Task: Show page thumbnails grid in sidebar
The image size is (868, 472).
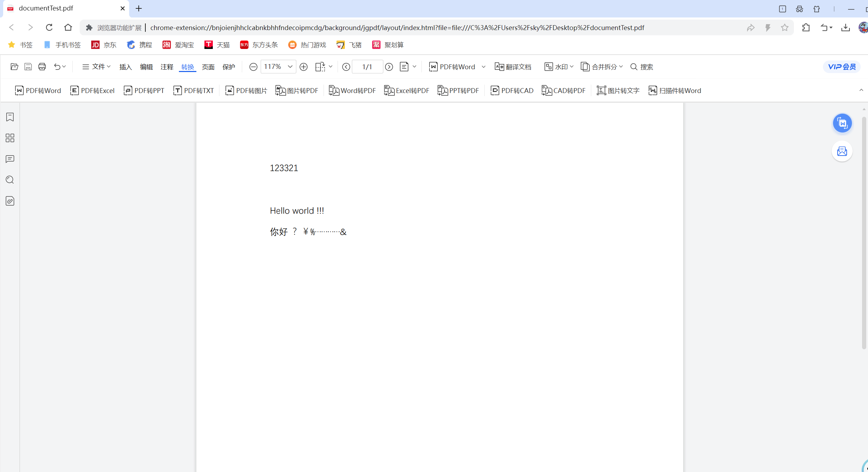Action: click(10, 138)
